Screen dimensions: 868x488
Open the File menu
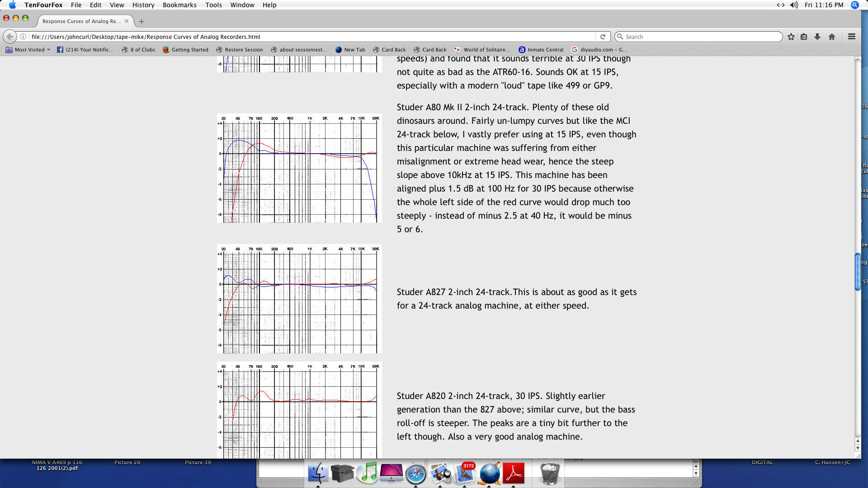(76, 5)
